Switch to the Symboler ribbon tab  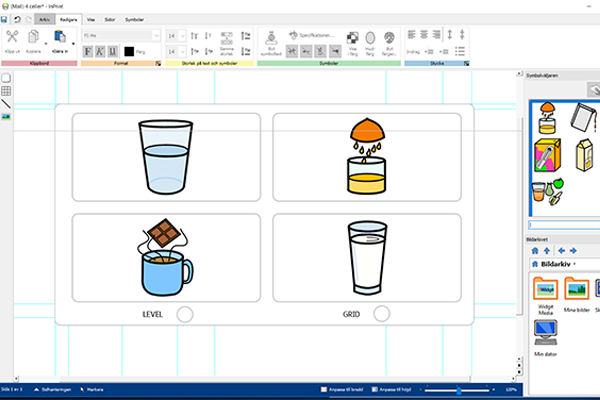click(134, 19)
